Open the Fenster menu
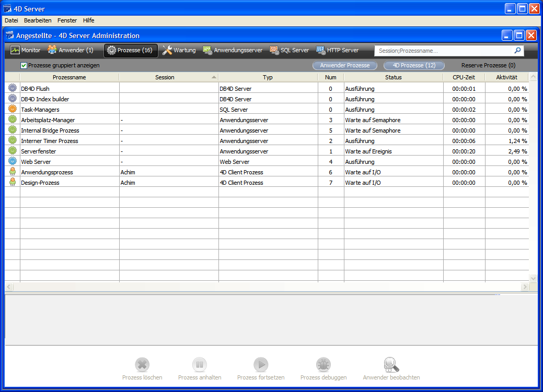Viewport: 543px width, 392px height. [67, 20]
